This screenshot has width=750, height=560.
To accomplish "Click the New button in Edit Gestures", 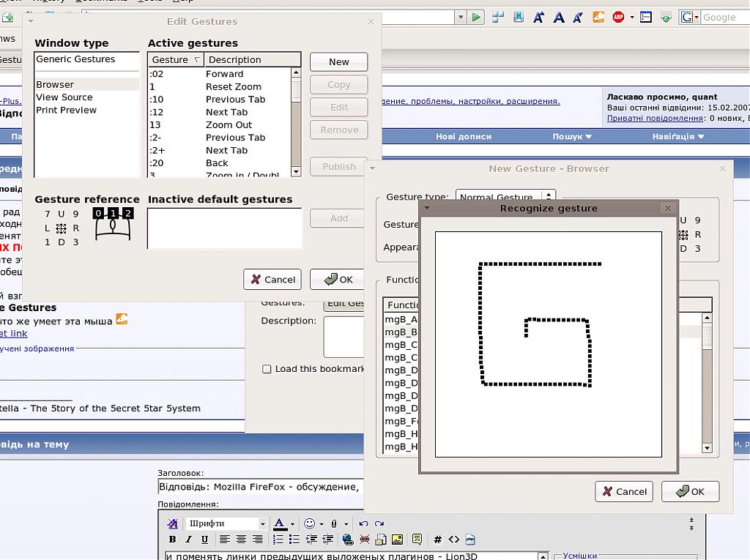I will click(338, 62).
